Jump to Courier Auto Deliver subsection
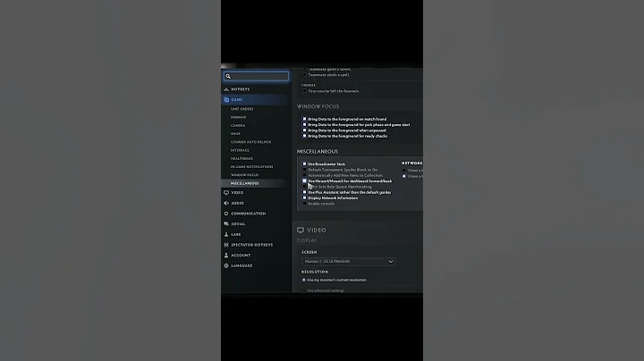The width and height of the screenshot is (644, 361). [x=250, y=142]
